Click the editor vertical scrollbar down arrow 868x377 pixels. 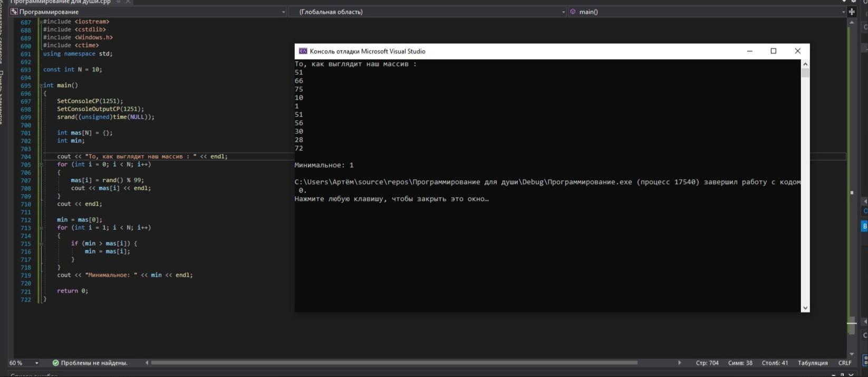pyautogui.click(x=852, y=354)
